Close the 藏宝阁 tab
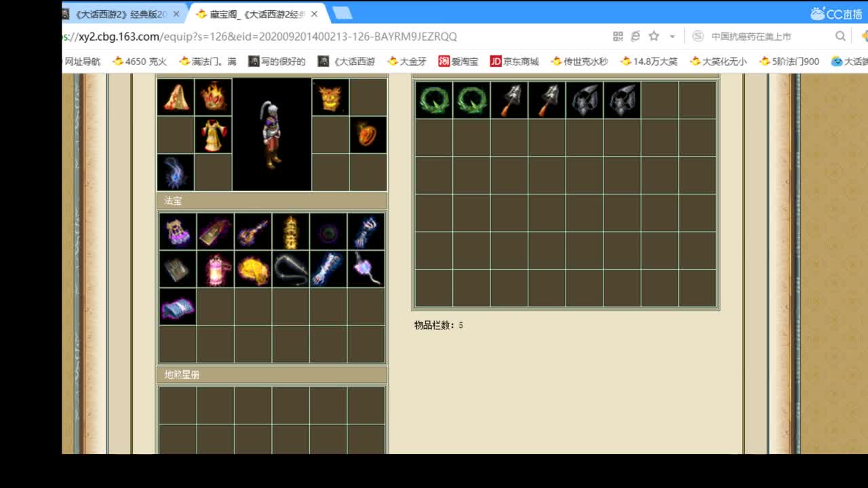This screenshot has height=488, width=868. point(314,14)
